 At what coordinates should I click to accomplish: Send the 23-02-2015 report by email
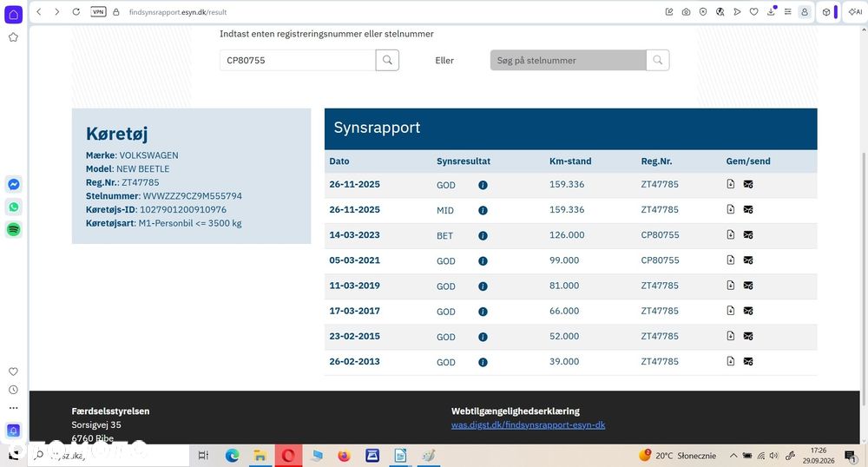pos(748,337)
